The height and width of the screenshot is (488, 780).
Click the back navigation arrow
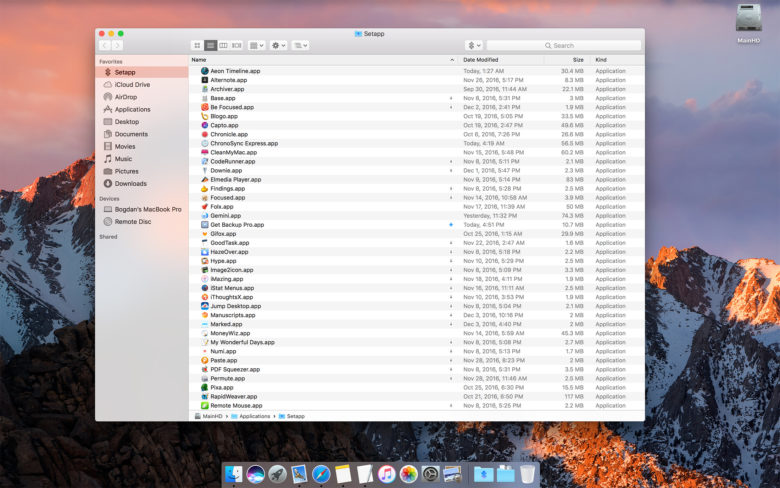pyautogui.click(x=104, y=45)
